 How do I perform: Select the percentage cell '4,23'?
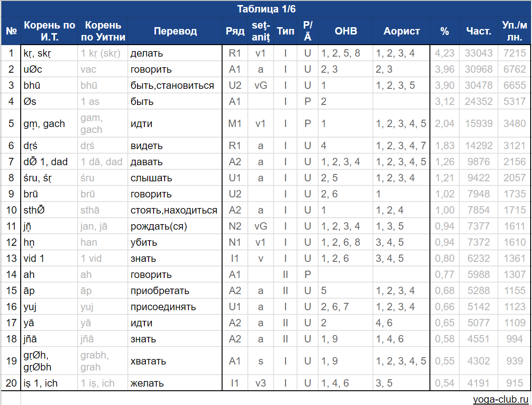pyautogui.click(x=445, y=53)
